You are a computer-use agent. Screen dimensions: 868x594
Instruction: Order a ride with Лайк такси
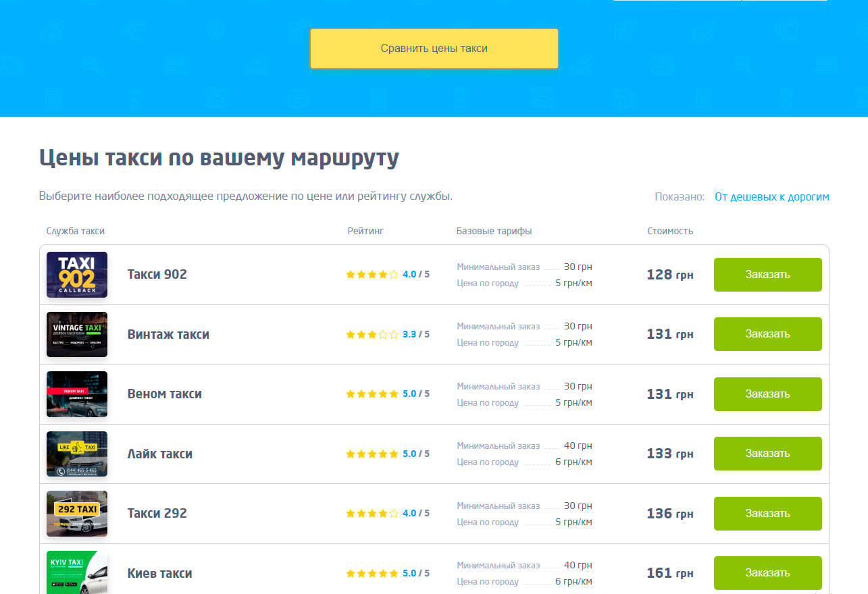[x=768, y=454]
